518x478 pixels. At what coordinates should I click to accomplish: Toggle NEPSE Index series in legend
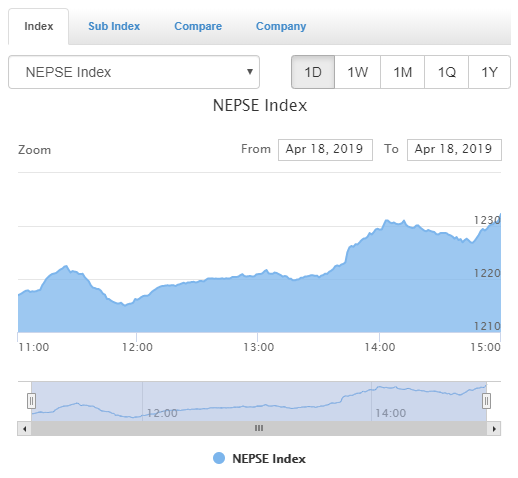pyautogui.click(x=259, y=459)
